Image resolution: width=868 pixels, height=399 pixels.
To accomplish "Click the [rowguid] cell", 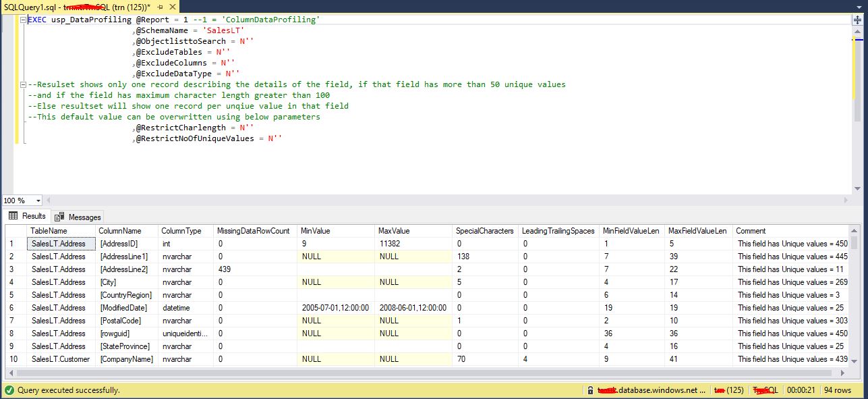I will (x=127, y=334).
